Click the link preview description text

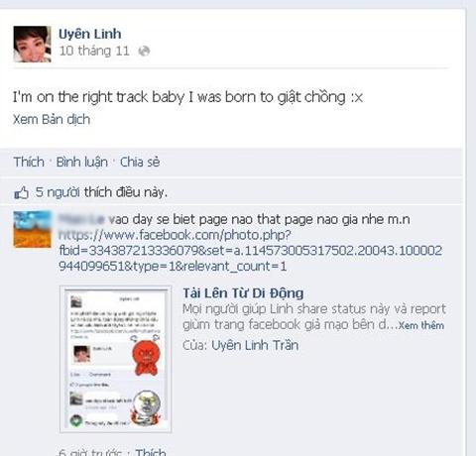(x=314, y=317)
